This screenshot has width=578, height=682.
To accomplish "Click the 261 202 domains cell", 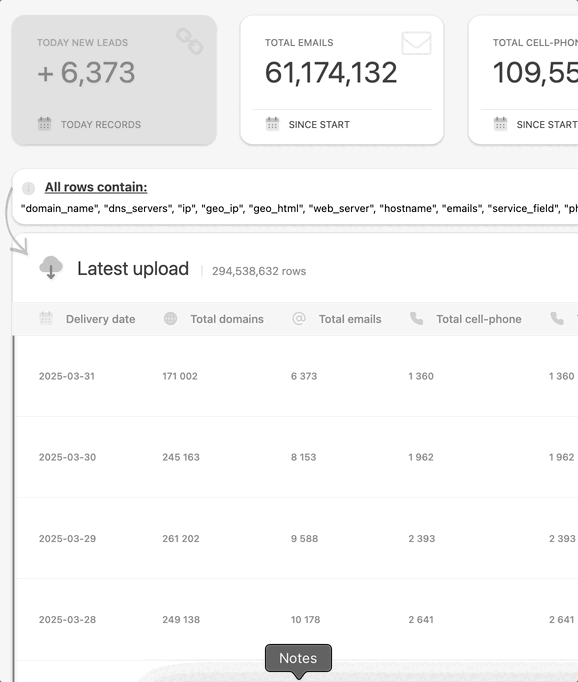I will pyautogui.click(x=181, y=538).
